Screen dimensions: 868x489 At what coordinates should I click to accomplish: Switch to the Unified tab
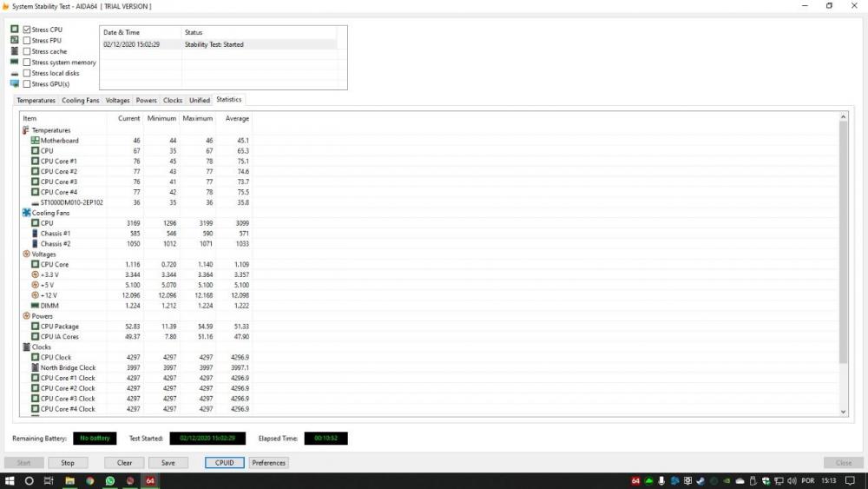(x=200, y=100)
